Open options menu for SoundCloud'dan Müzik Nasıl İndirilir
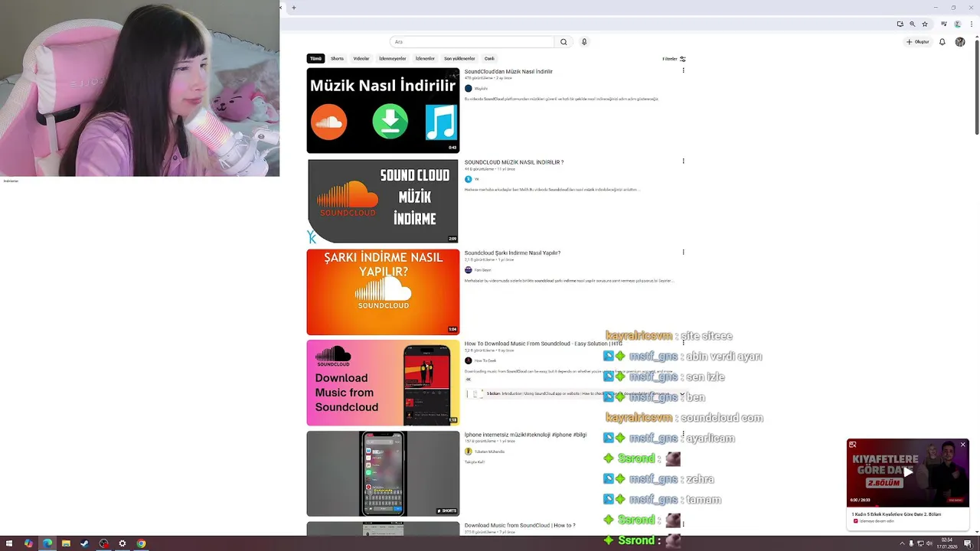The image size is (980, 551). point(683,70)
